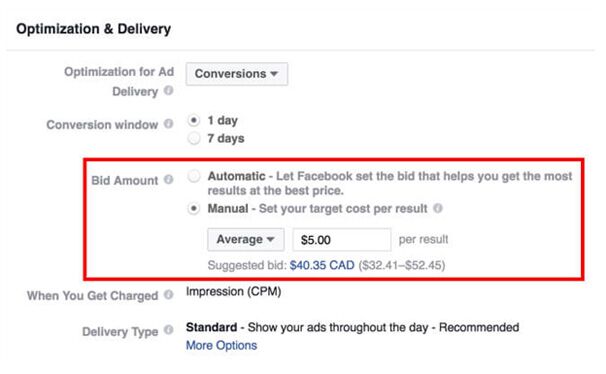The width and height of the screenshot is (606, 374).
Task: Click info icon after target cost per result
Action: coord(437,208)
